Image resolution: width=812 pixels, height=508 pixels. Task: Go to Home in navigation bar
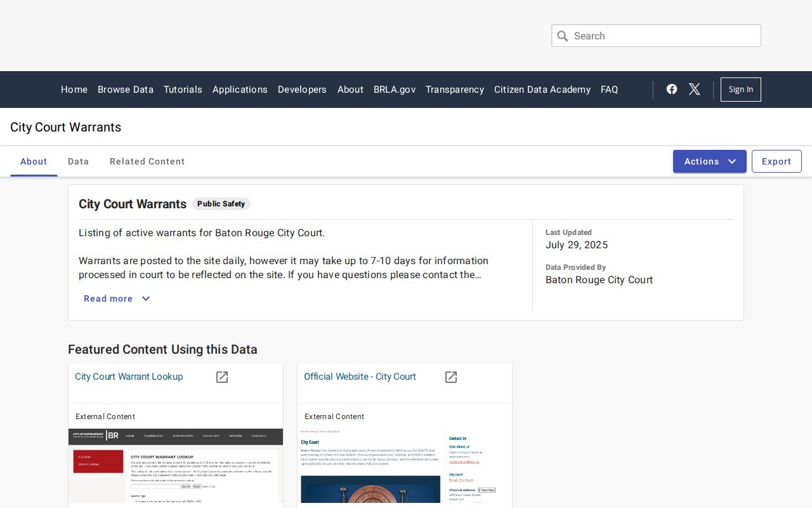74,90
